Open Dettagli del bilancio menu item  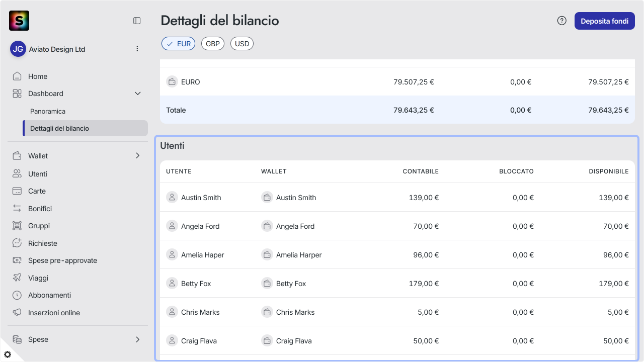tap(85, 128)
